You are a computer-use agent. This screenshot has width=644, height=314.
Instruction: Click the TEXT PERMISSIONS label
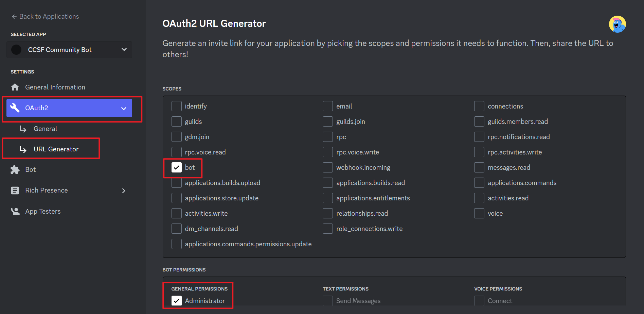tap(345, 289)
